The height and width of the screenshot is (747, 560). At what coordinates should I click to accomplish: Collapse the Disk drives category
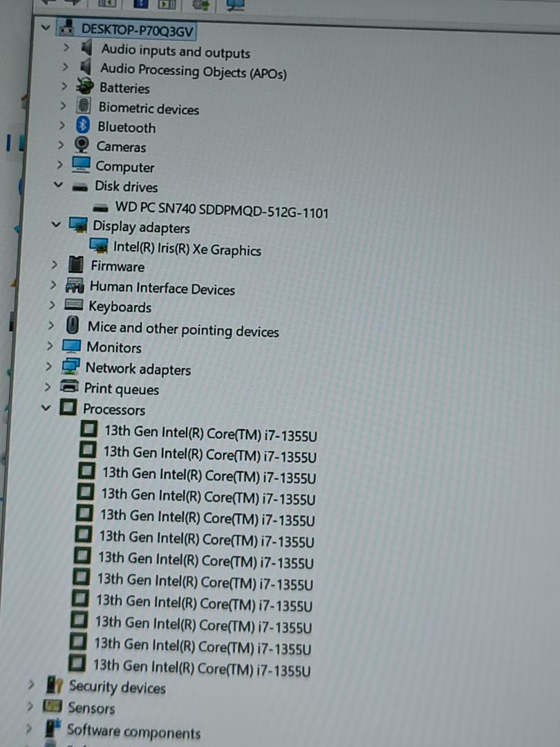coord(58,184)
